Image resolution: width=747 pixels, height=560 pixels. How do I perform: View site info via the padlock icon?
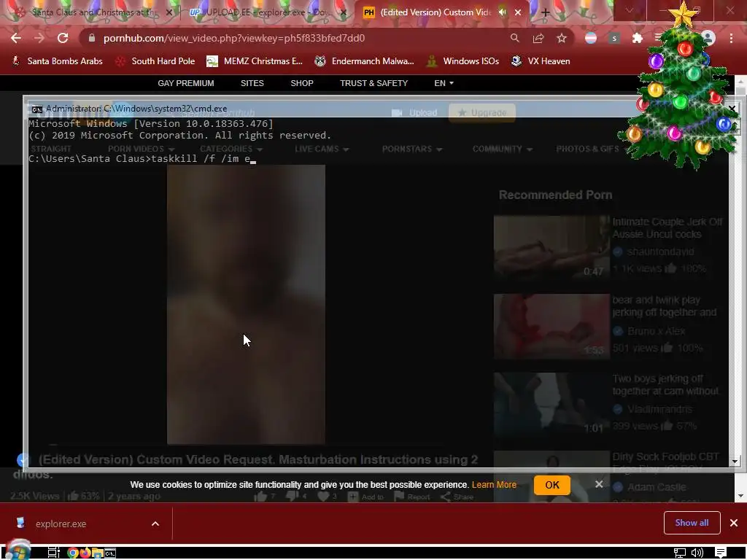pyautogui.click(x=92, y=38)
